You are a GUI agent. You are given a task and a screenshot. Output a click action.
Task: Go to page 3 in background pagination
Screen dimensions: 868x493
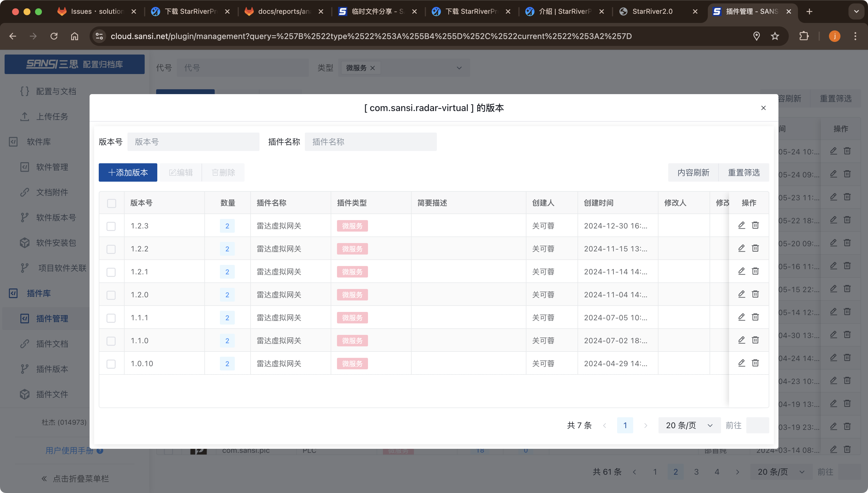pos(696,472)
